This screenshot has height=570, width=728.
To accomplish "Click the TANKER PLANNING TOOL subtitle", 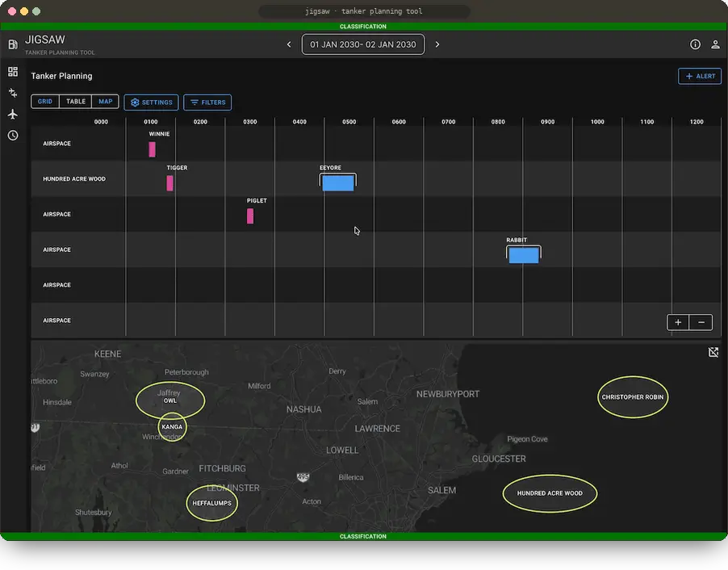I will pyautogui.click(x=60, y=52).
